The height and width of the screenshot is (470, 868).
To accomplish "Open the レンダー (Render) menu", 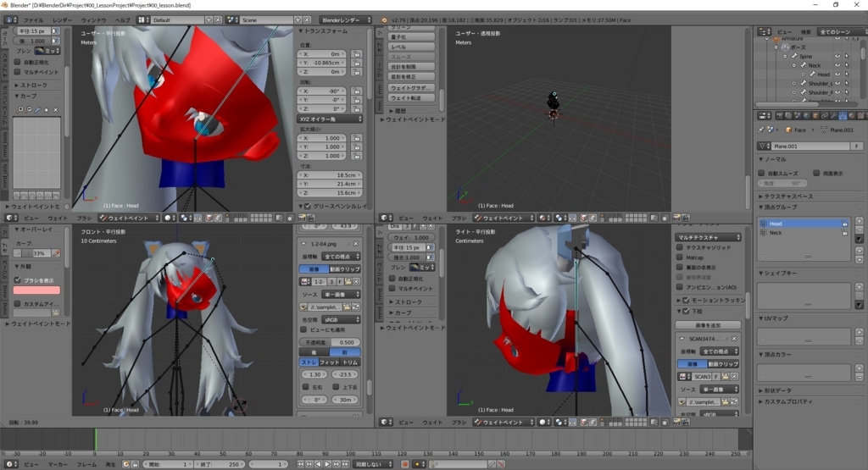I will point(62,20).
